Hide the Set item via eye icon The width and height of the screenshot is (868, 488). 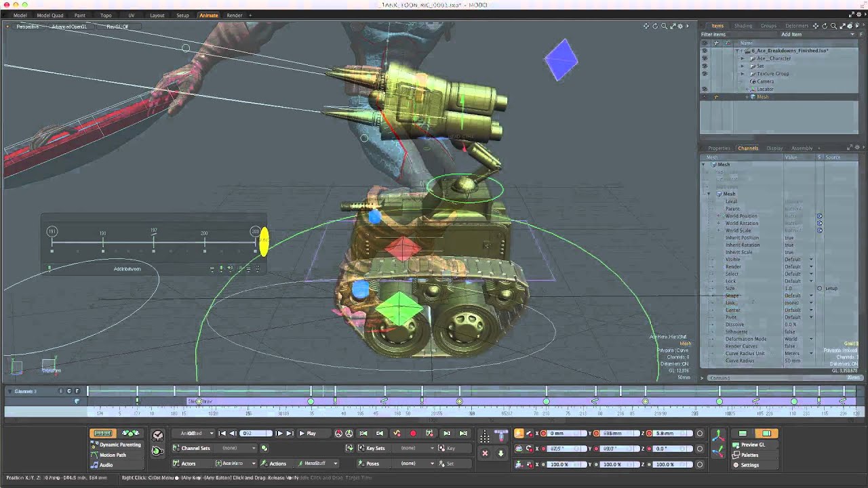click(x=705, y=66)
